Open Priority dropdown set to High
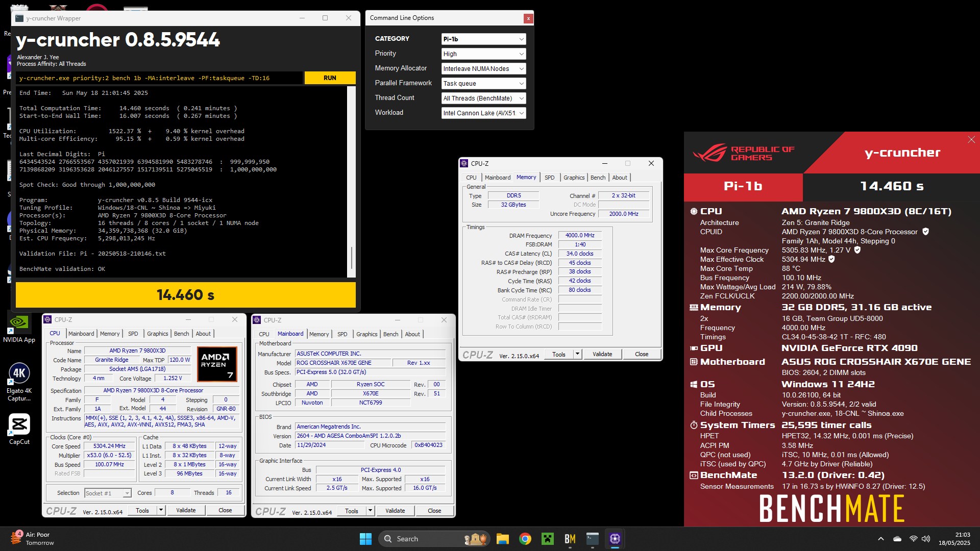980x551 pixels. click(483, 54)
